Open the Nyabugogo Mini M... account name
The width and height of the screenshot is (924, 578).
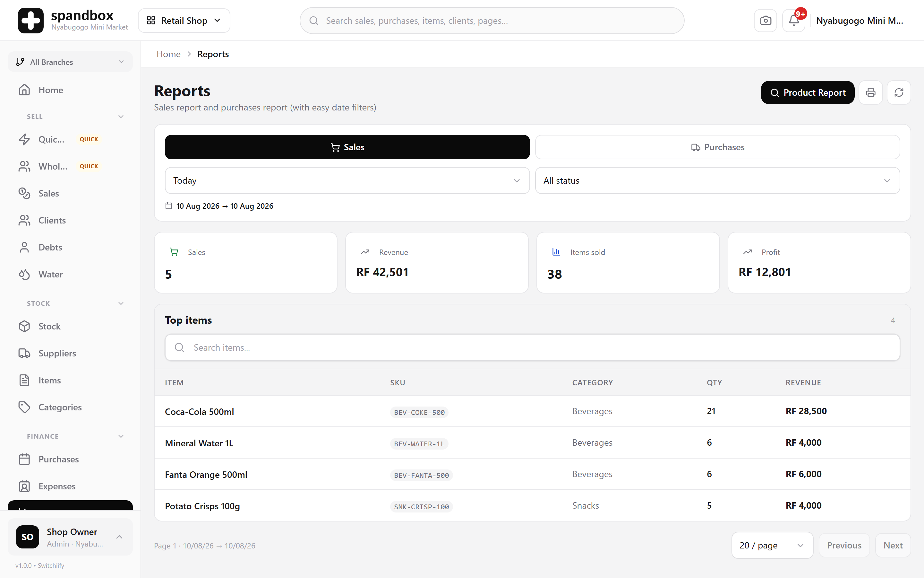860,21
